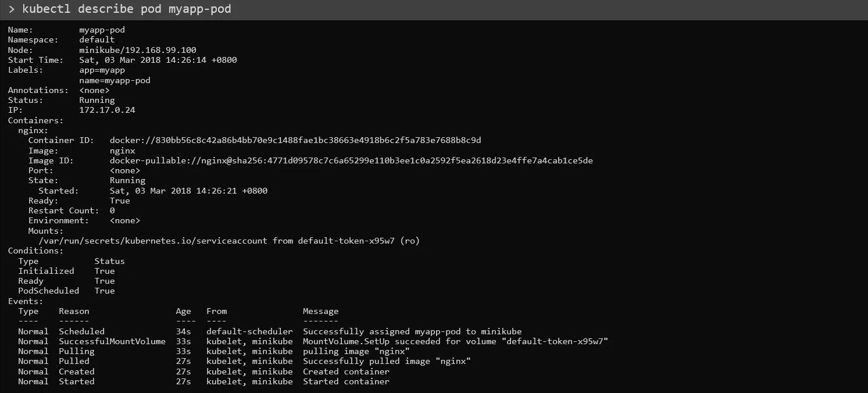Click the Start Time timestamp value
Viewport: 868px width, 393px height.
tap(158, 60)
